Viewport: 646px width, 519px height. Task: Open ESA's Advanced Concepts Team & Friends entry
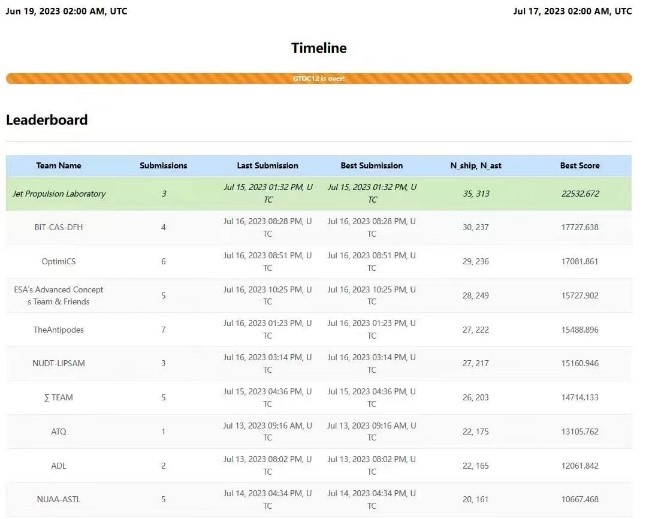point(58,295)
